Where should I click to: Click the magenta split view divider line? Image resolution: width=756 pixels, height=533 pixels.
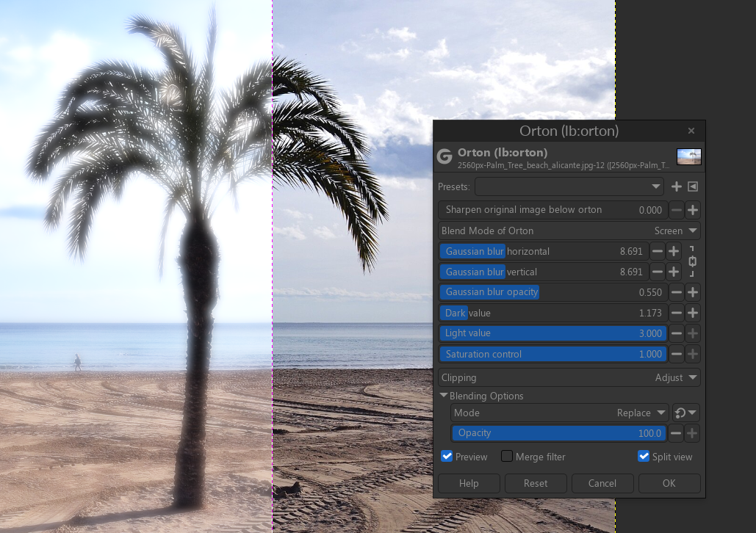click(273, 266)
